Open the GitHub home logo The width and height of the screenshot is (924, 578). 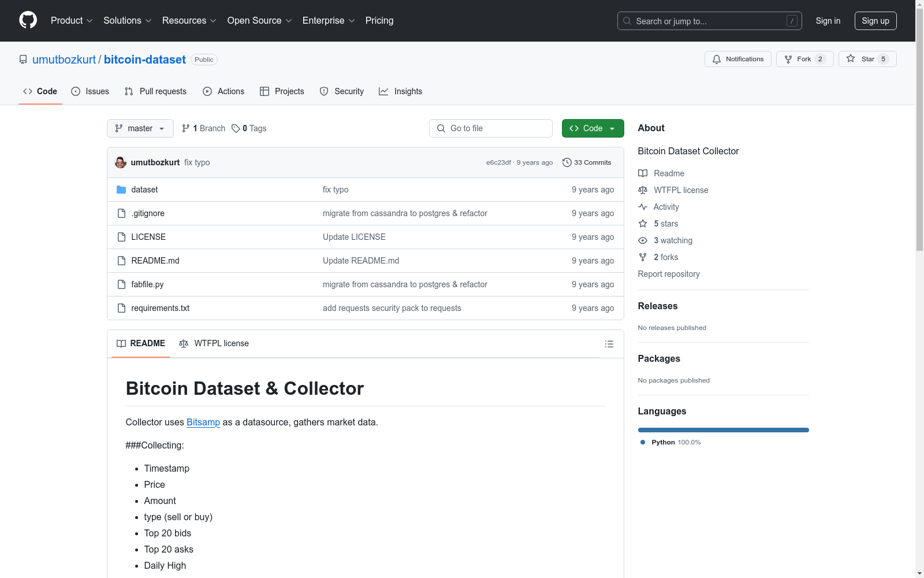point(28,20)
